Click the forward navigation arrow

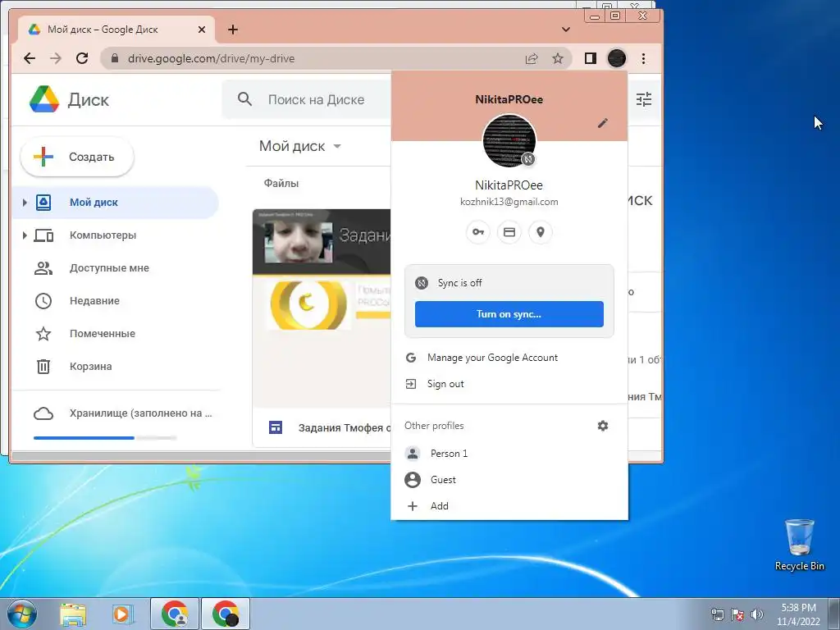click(x=56, y=58)
